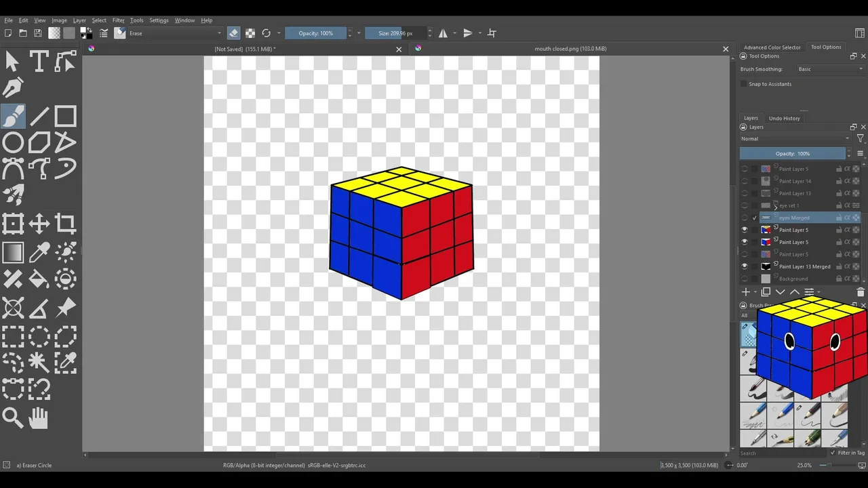Select the Crop tool
This screenshot has height=488, width=868.
point(65,224)
